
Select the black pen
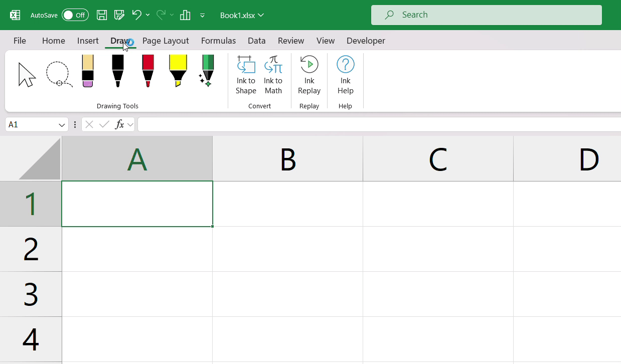click(118, 71)
